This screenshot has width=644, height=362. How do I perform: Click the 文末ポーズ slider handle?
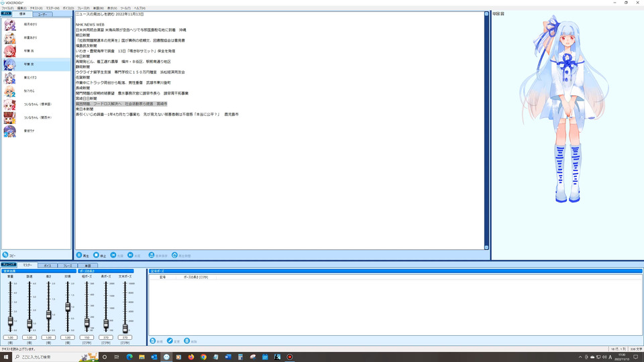click(125, 328)
